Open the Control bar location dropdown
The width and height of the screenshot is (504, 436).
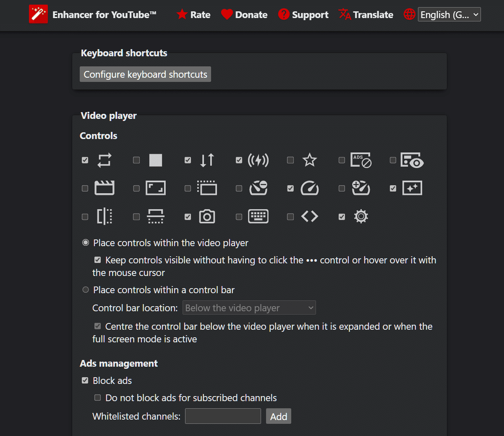tap(249, 307)
